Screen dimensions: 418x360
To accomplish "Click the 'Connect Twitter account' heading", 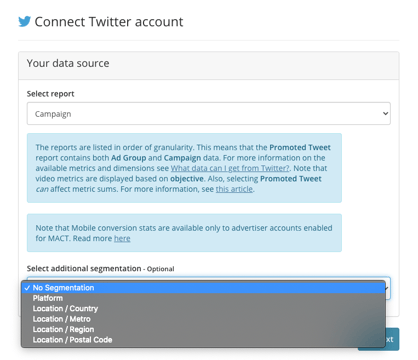I will 109,22.
